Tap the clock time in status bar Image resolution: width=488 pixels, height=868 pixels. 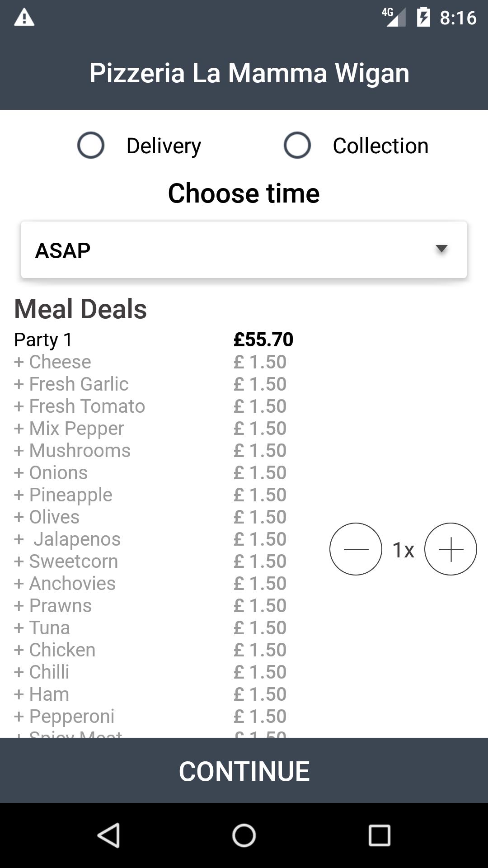click(458, 18)
